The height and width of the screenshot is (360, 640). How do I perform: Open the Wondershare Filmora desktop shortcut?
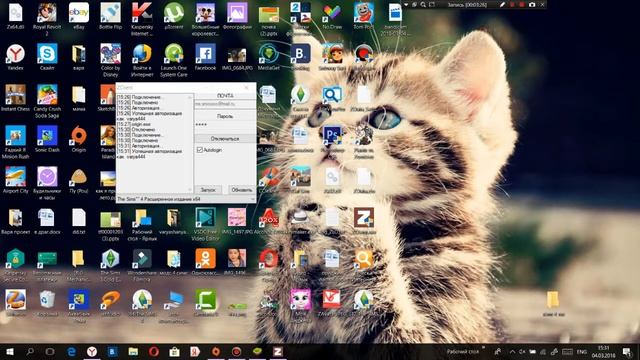[x=142, y=265]
